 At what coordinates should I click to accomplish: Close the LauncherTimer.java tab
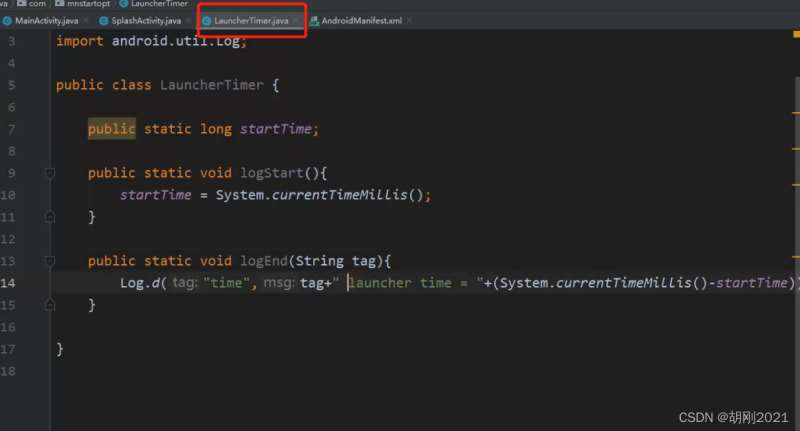[295, 20]
